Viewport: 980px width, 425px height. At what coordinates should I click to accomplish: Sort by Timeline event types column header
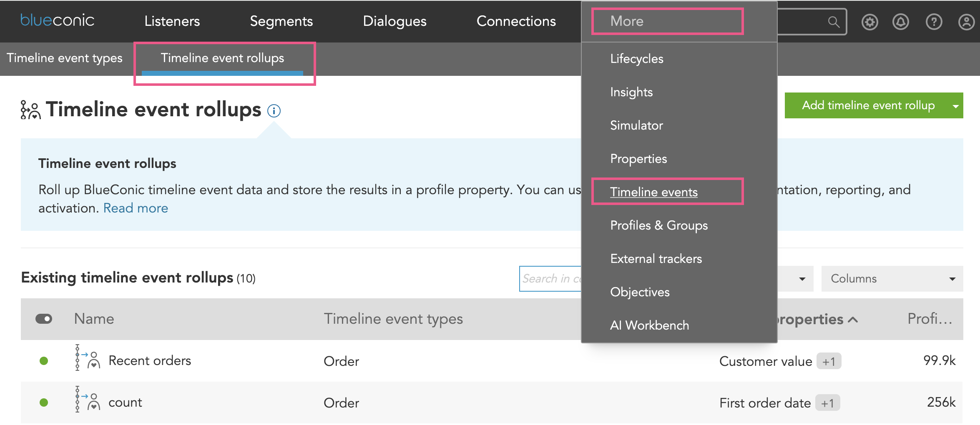(x=393, y=319)
